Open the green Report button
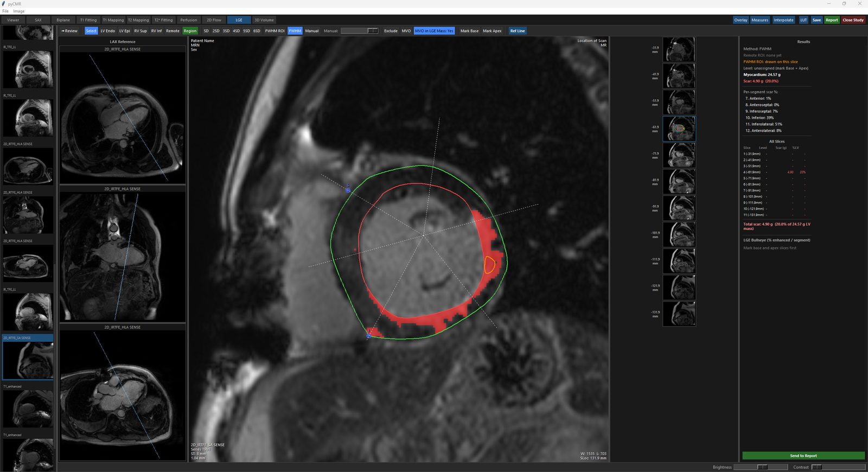Image resolution: width=868 pixels, height=472 pixels. click(832, 20)
